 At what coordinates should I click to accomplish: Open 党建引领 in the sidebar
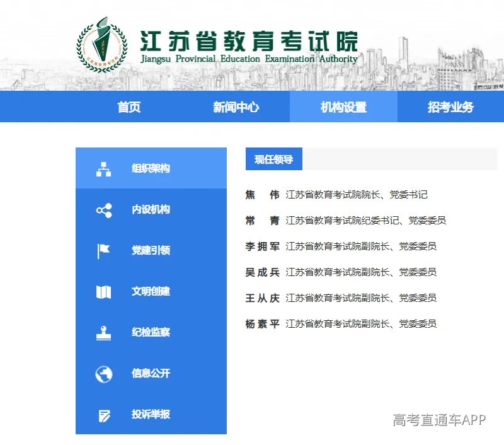pos(151,250)
